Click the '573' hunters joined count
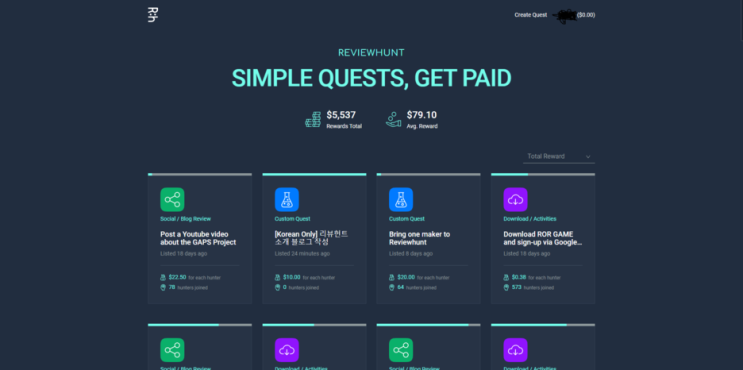This screenshot has width=743, height=370. [x=516, y=287]
